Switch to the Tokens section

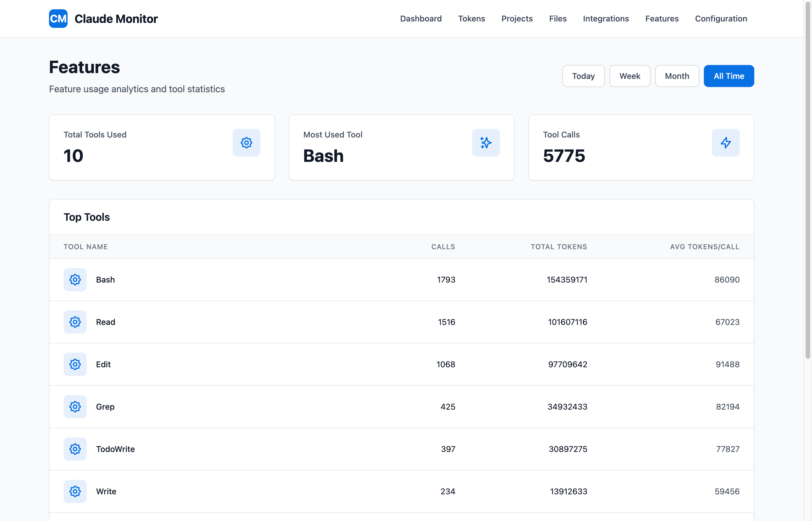tap(472, 19)
